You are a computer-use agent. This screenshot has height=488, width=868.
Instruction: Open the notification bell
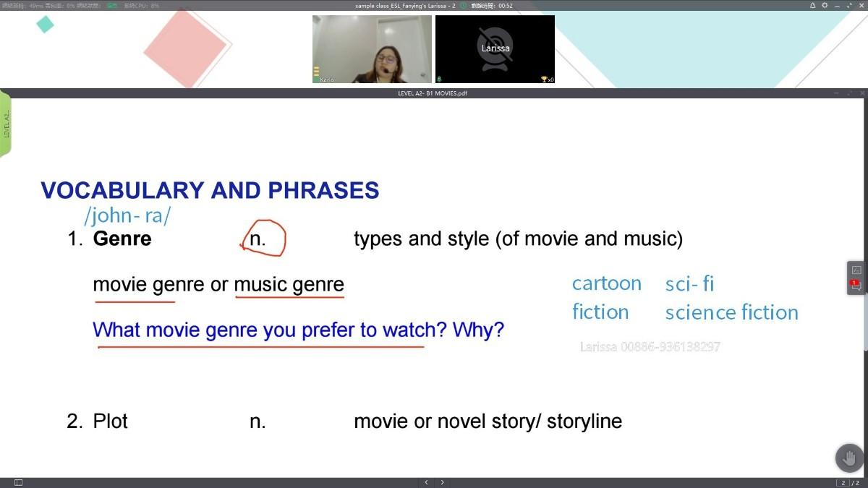(813, 5)
